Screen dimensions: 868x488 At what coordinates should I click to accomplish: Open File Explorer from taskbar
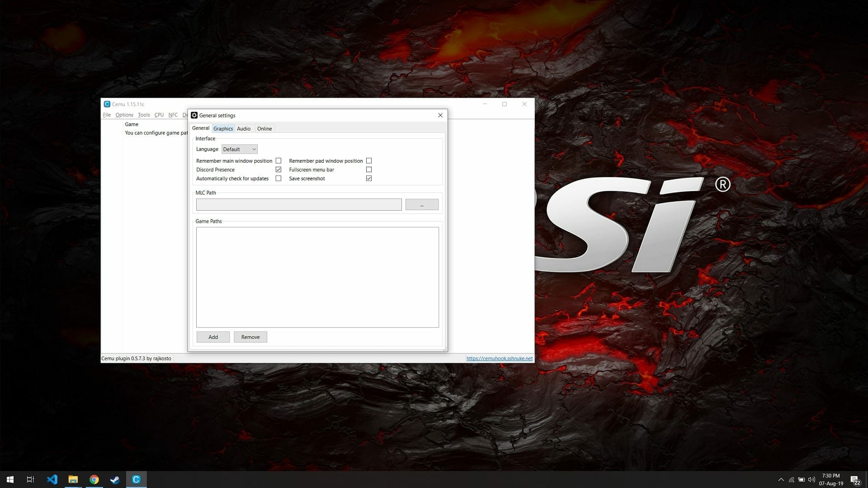(73, 479)
